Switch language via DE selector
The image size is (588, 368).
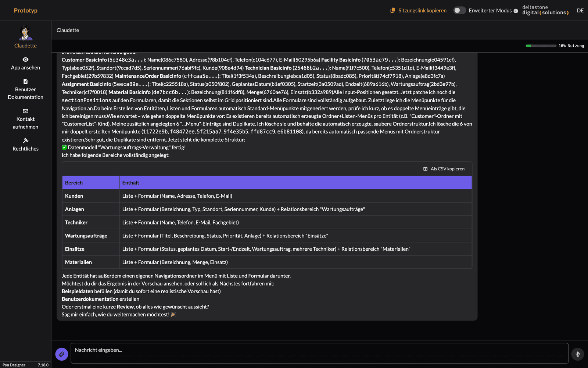(x=580, y=10)
